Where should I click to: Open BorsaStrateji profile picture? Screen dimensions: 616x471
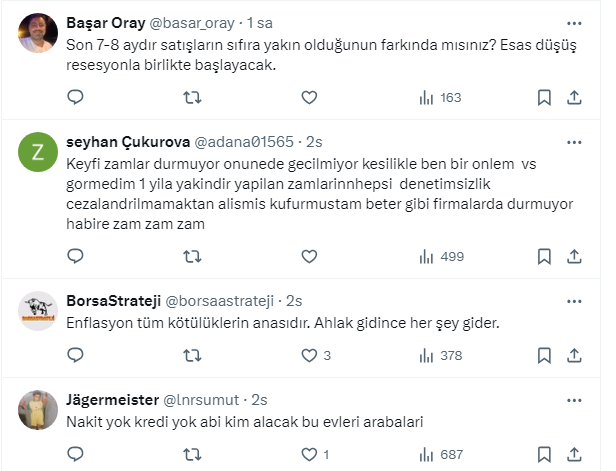pyautogui.click(x=38, y=313)
